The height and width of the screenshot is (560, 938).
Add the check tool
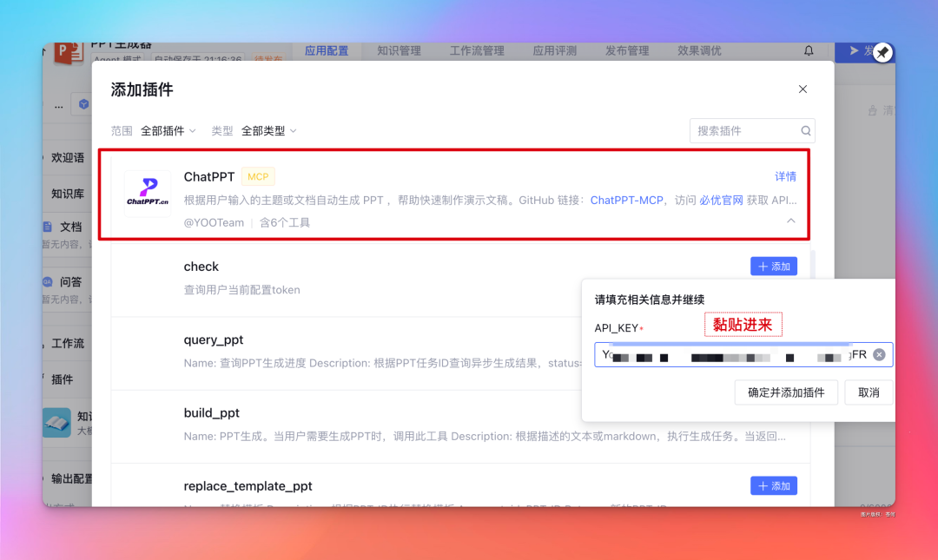(774, 267)
